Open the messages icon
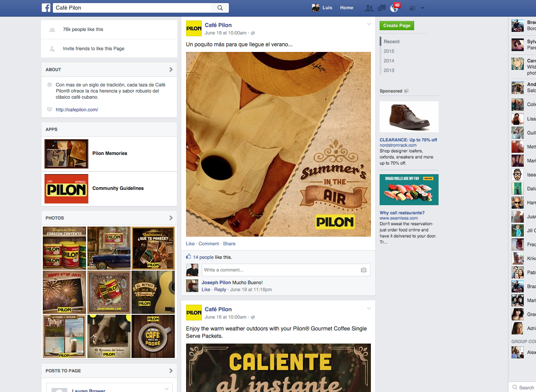Viewport: 536px width, 392px height. [382, 8]
